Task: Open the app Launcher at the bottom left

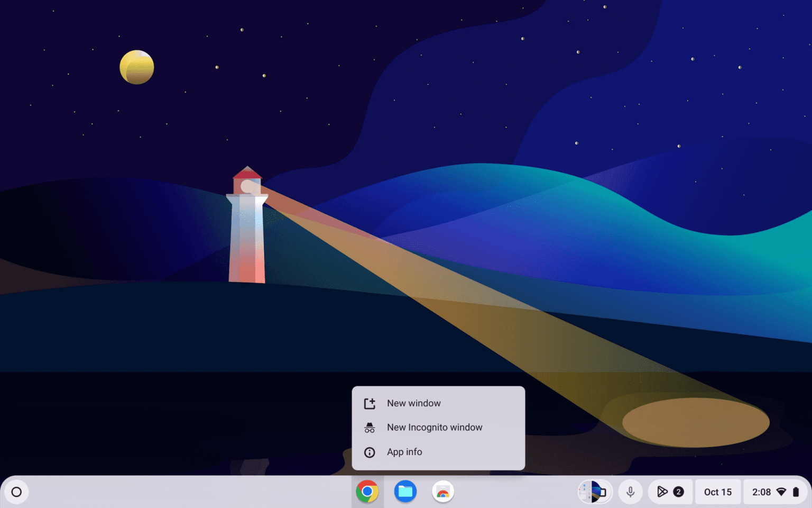Action: pyautogui.click(x=16, y=492)
